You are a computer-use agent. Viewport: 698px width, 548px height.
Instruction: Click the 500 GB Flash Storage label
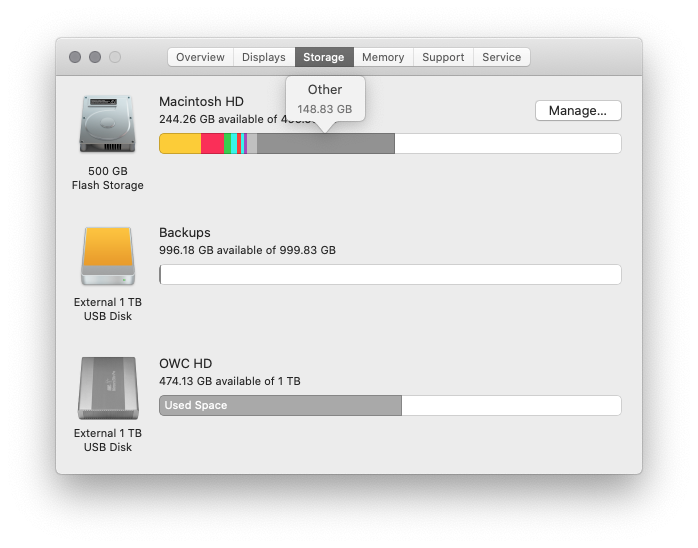[108, 178]
